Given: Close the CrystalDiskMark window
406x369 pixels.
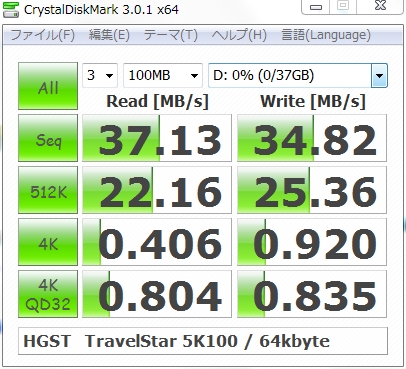Looking at the screenshot, I should 380,6.
